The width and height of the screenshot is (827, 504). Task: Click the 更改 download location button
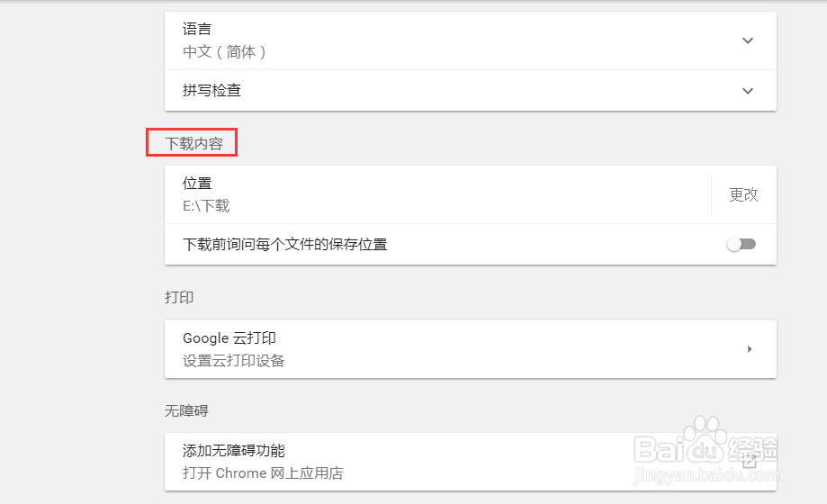[743, 194]
